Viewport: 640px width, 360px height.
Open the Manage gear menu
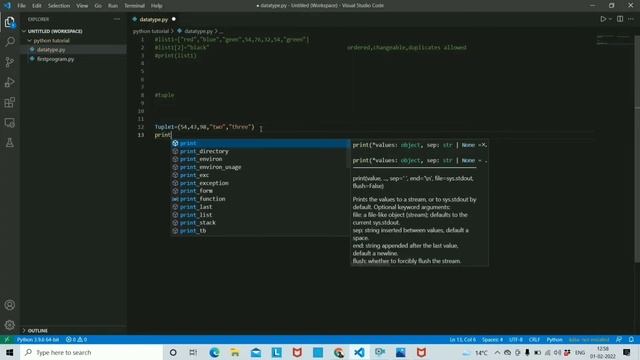point(10,325)
